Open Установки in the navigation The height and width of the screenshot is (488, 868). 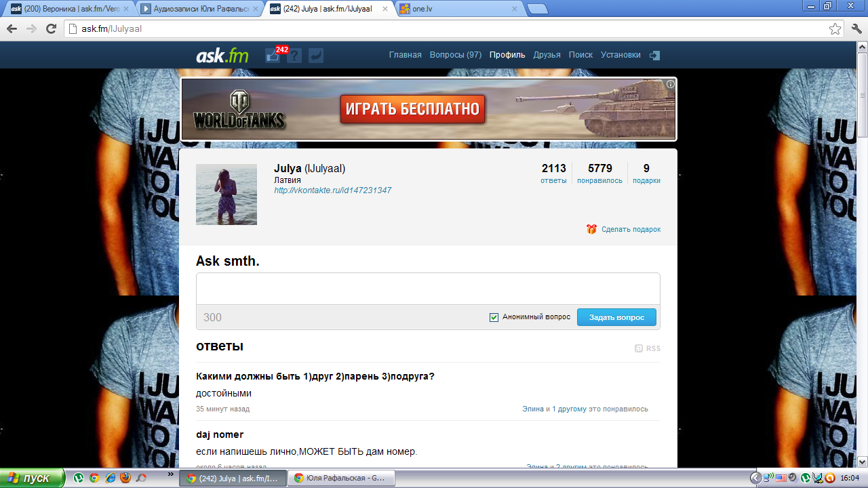pos(620,55)
